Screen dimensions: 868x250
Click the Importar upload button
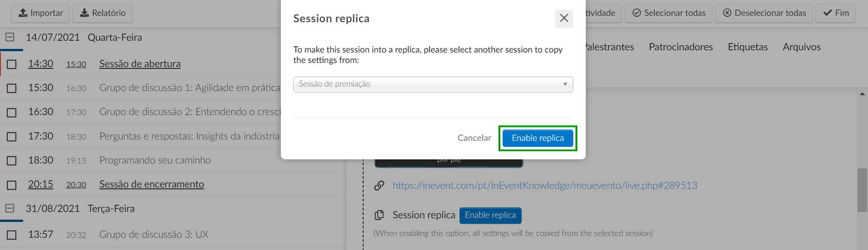pyautogui.click(x=40, y=13)
